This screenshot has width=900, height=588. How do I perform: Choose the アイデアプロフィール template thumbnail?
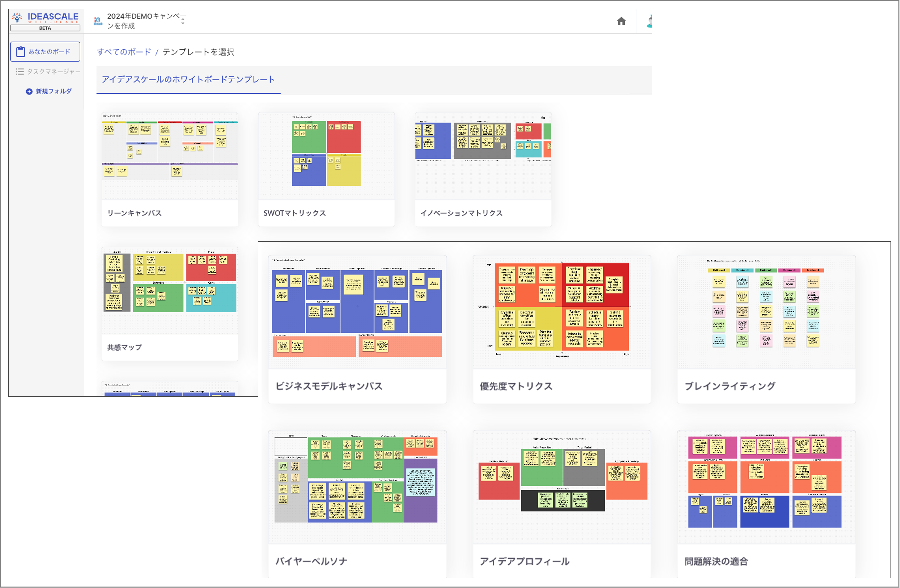pos(562,487)
